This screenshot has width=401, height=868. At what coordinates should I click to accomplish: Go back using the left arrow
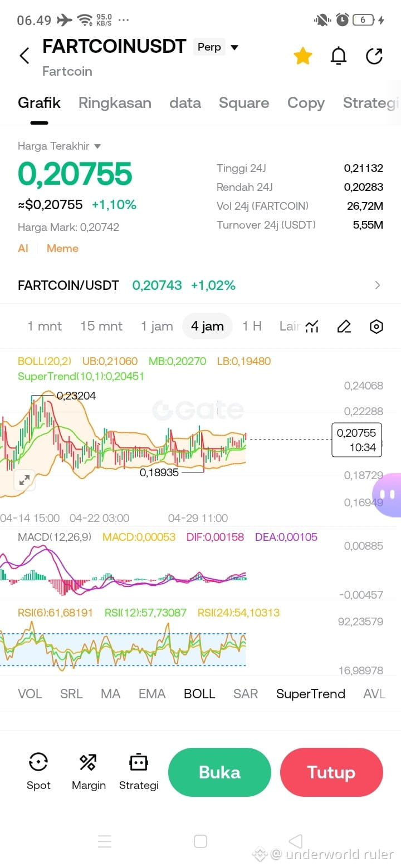coord(25,56)
